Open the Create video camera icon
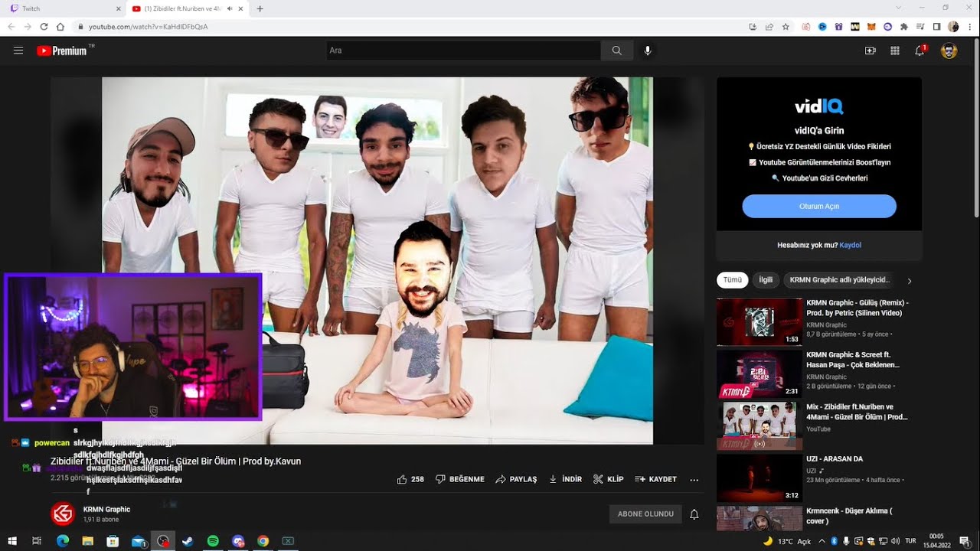 click(870, 51)
